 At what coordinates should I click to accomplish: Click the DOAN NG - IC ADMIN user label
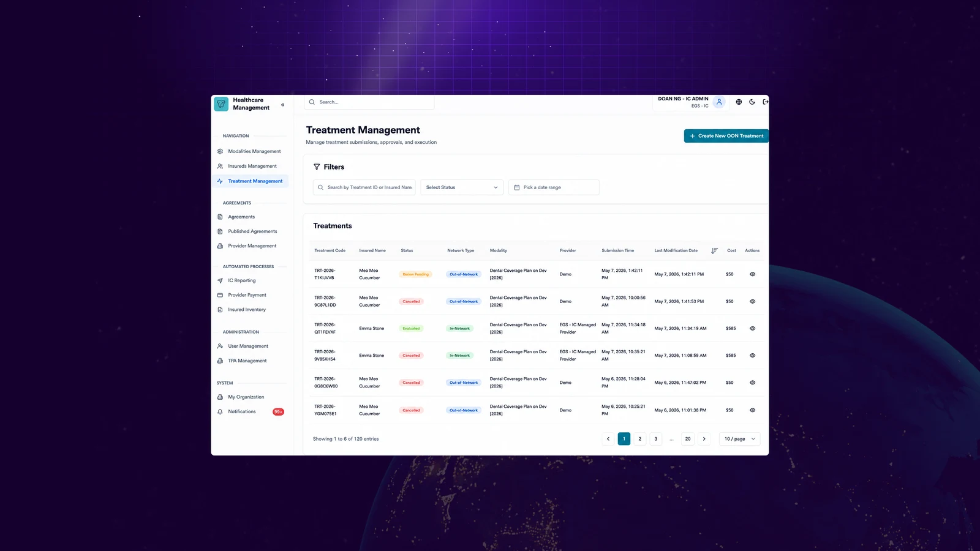tap(683, 99)
